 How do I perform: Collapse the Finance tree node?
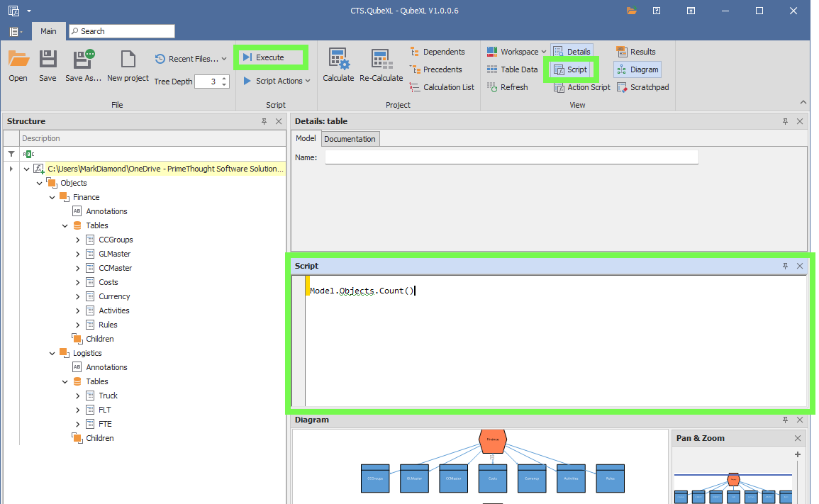click(52, 197)
